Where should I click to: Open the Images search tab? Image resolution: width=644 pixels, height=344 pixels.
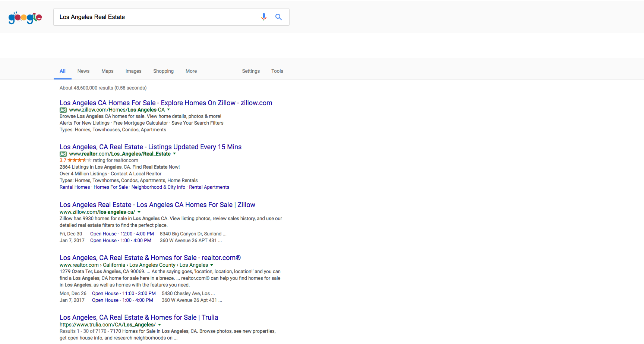(x=133, y=71)
